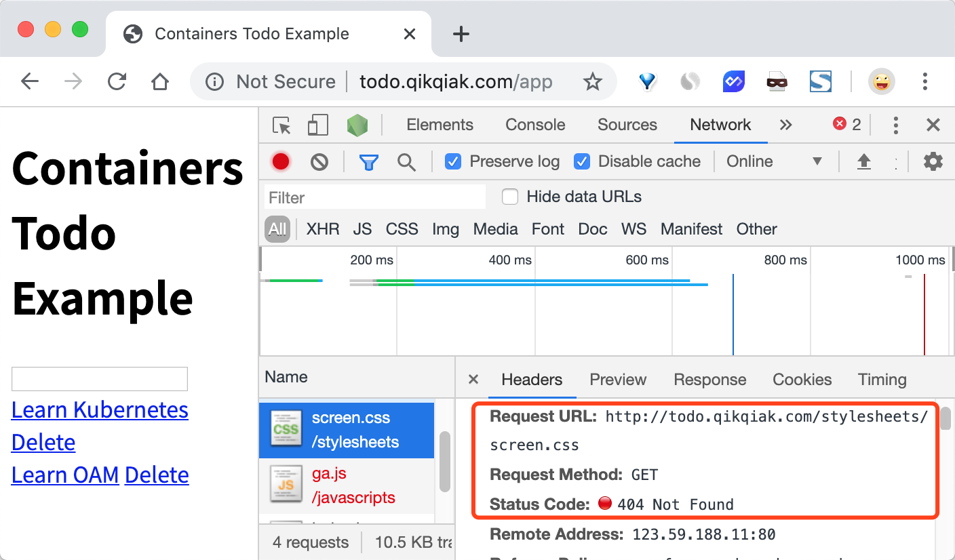Open the profile avatar menu
Screen dimensions: 955x560
tap(882, 82)
